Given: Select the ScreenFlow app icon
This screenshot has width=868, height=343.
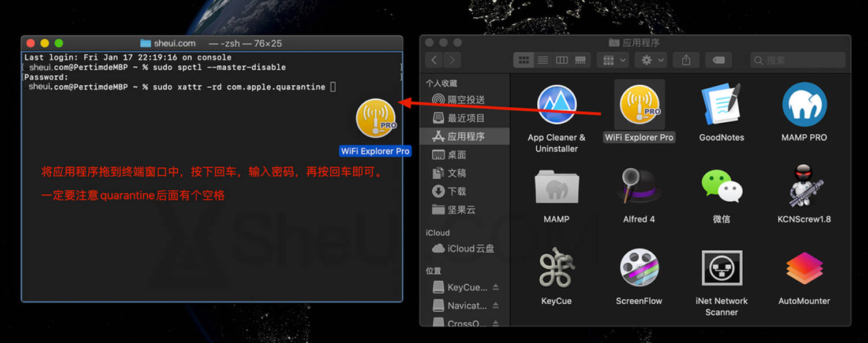Looking at the screenshot, I should click(639, 268).
